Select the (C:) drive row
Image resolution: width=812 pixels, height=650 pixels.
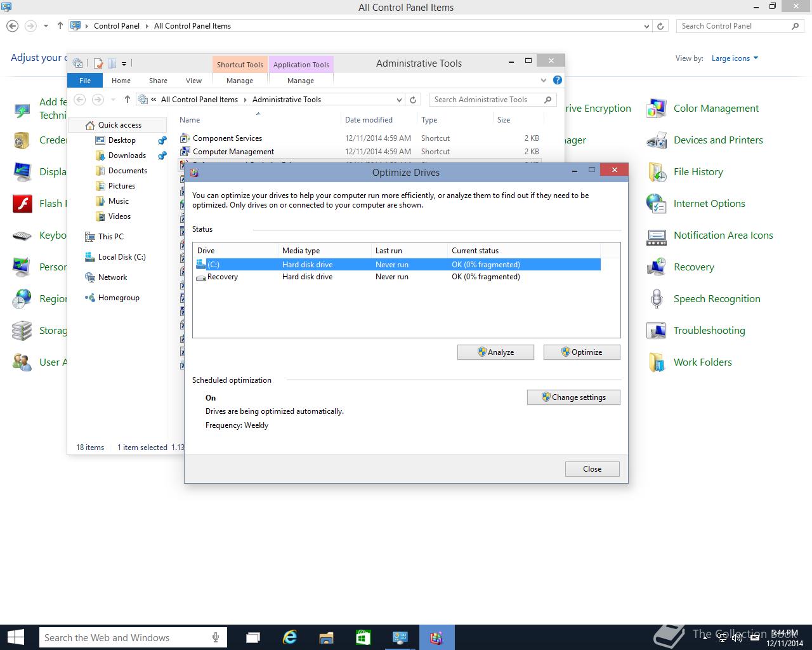[x=396, y=265]
